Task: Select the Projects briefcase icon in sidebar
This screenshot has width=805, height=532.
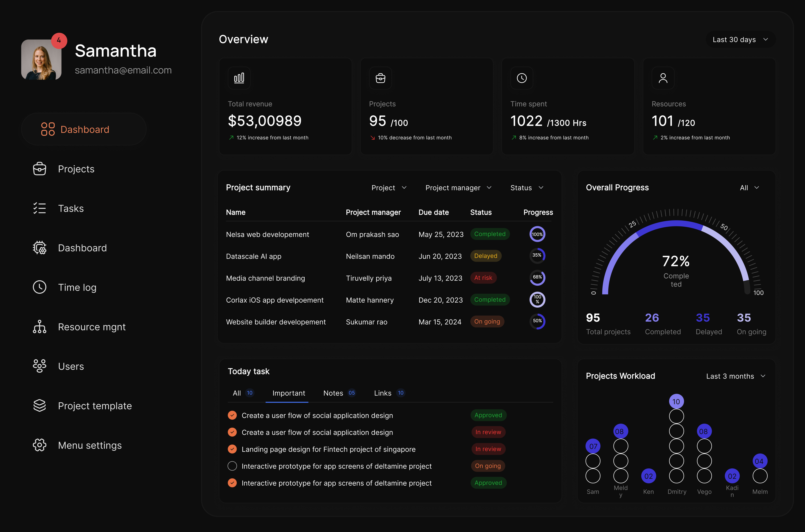Action: pyautogui.click(x=40, y=169)
